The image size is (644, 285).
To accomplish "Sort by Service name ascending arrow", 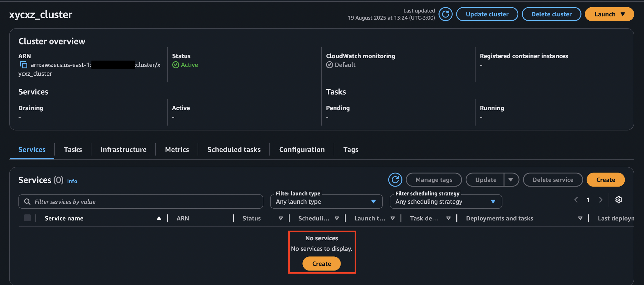I will tap(159, 218).
